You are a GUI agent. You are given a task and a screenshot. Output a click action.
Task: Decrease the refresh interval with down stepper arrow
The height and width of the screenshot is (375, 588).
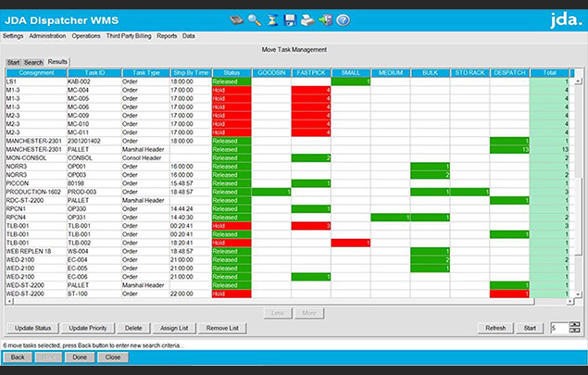(574, 331)
